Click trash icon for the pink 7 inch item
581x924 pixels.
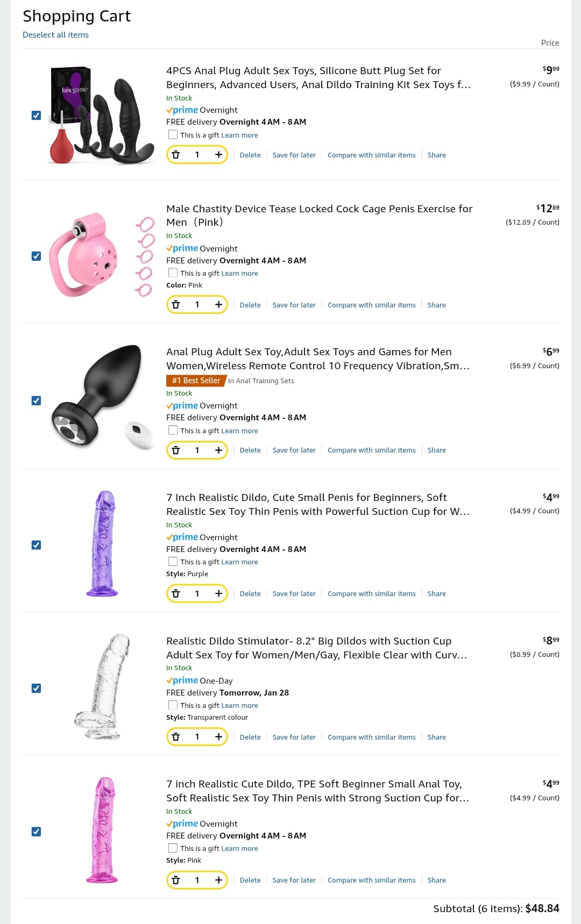[176, 880]
